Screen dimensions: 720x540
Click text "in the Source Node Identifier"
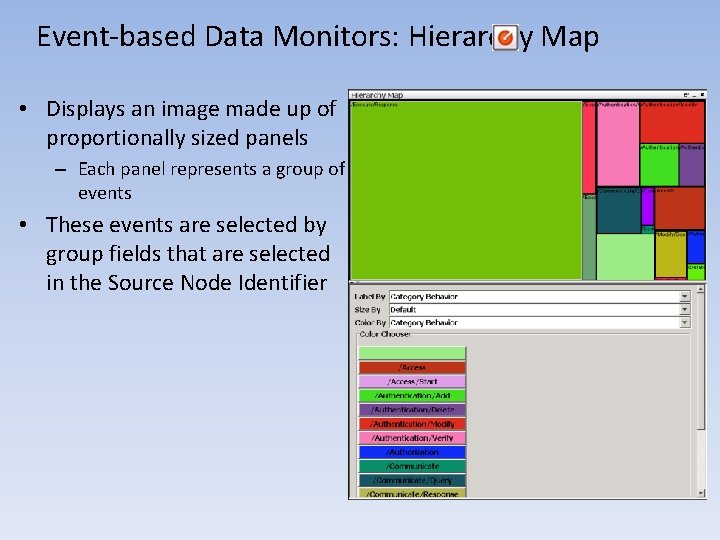[187, 282]
